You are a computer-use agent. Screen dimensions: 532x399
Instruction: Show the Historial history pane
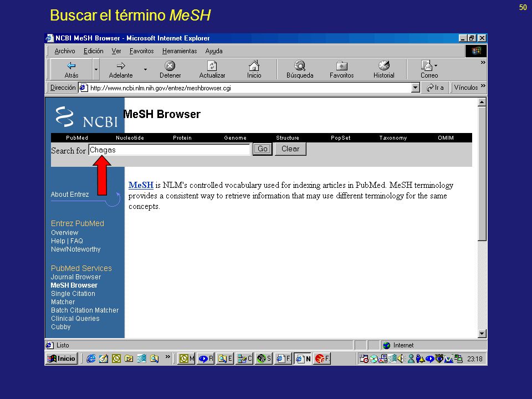click(x=383, y=69)
